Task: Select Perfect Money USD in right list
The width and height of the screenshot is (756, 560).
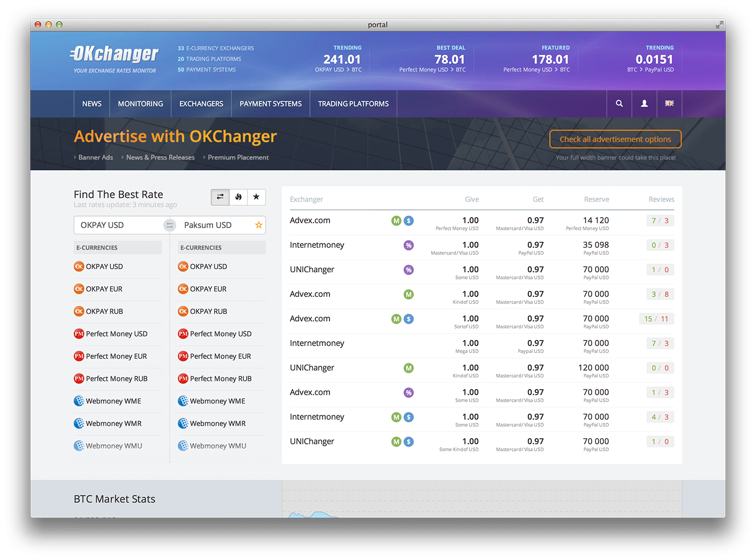Action: pyautogui.click(x=222, y=334)
